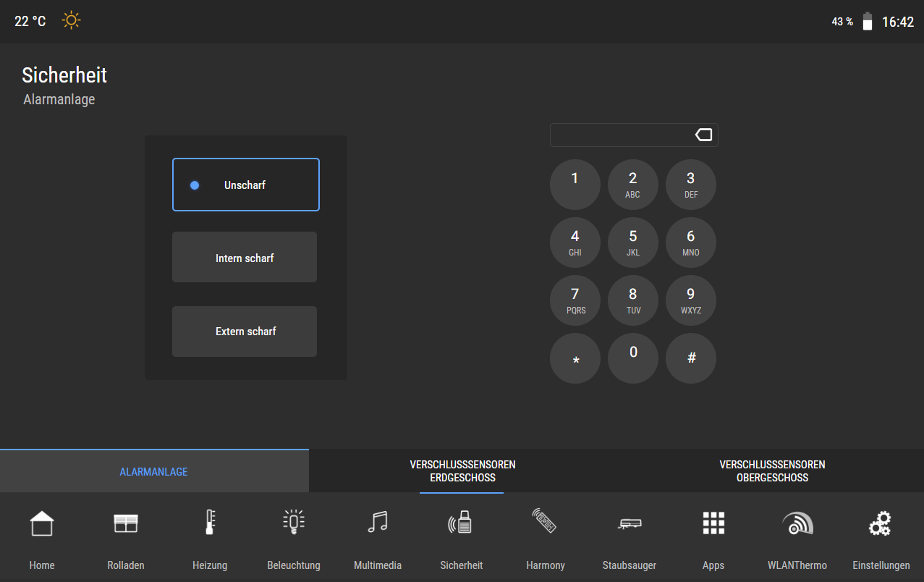The width and height of the screenshot is (924, 582).
Task: Click the Sicherheit page heading
Action: click(x=64, y=75)
